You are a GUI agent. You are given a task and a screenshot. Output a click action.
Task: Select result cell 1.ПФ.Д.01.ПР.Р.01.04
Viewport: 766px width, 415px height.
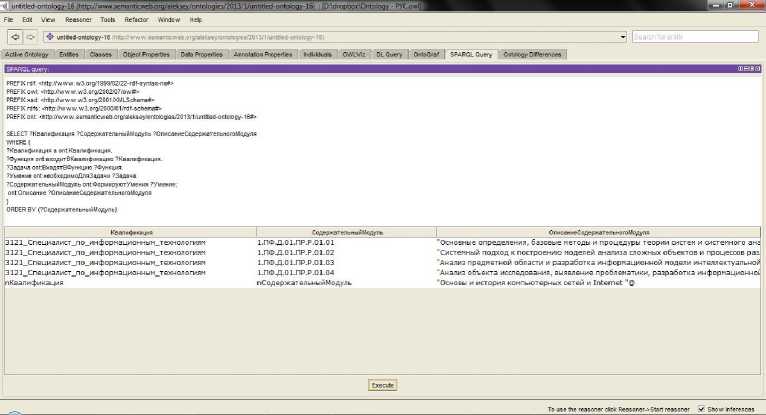346,272
